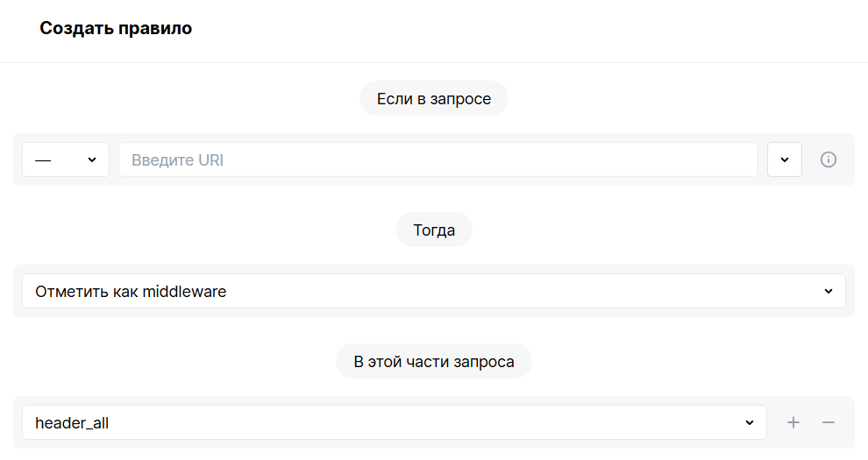Click the chevron arrow in the dash dropdown
Viewport: 868px width, 460px height.
click(92, 159)
